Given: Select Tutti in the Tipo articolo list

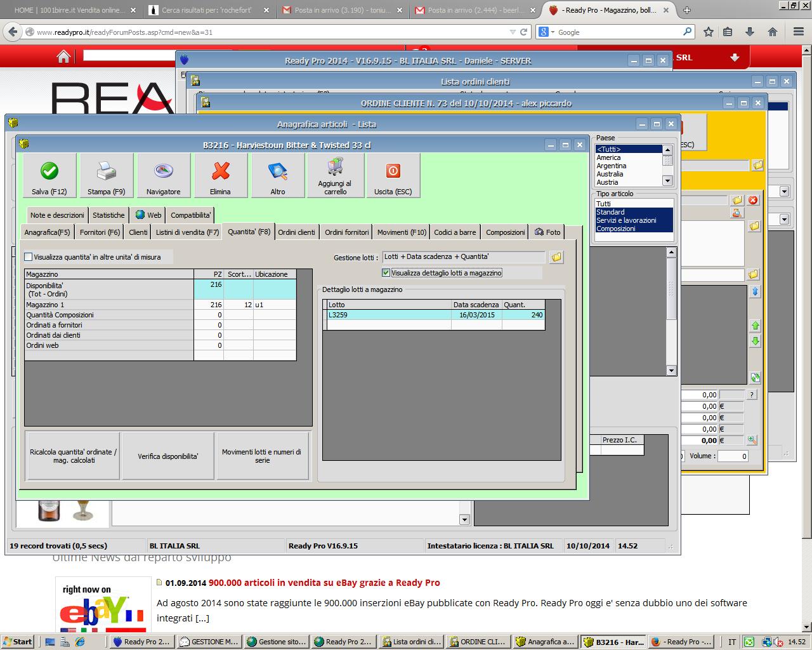Looking at the screenshot, I should coord(634,204).
